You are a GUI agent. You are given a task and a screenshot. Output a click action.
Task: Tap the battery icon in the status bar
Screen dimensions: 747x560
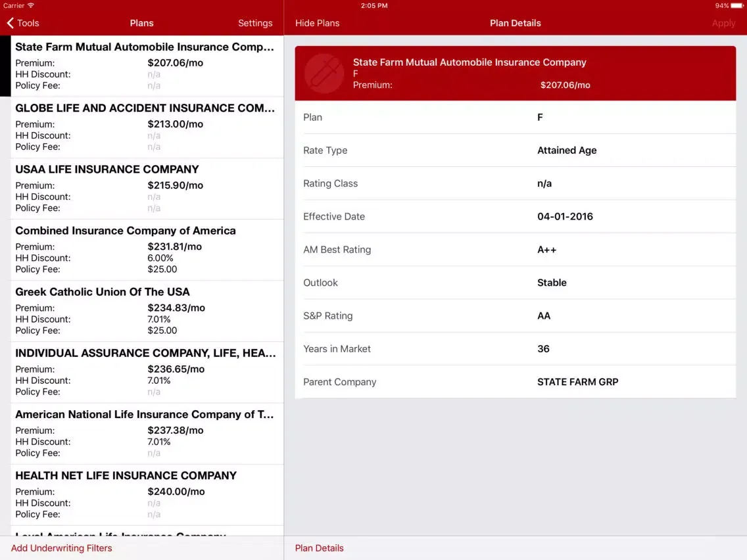click(x=737, y=6)
